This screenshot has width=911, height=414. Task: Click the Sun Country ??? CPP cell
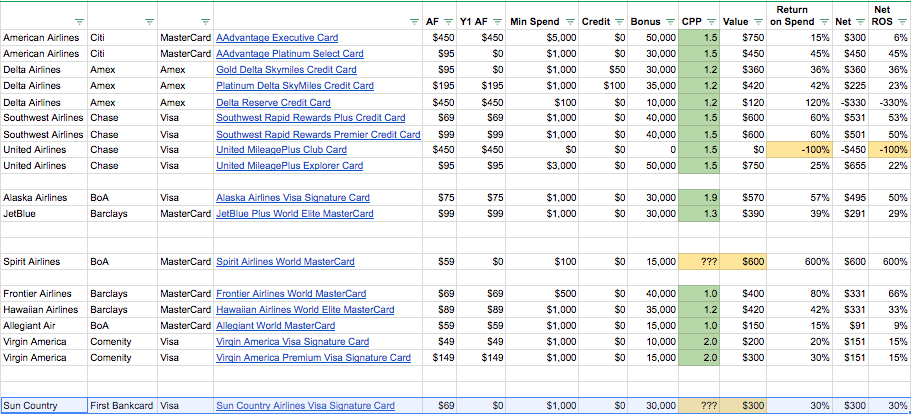(700, 406)
